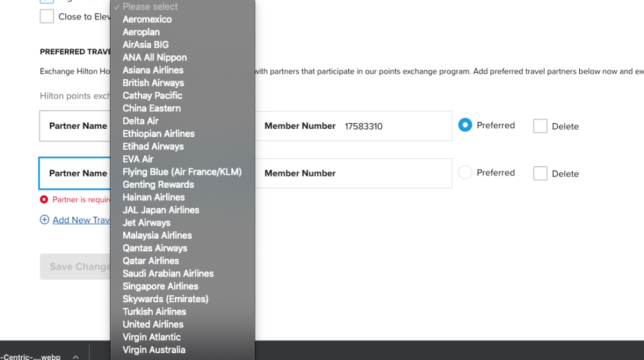Choose Jet Airways from list

183,223
